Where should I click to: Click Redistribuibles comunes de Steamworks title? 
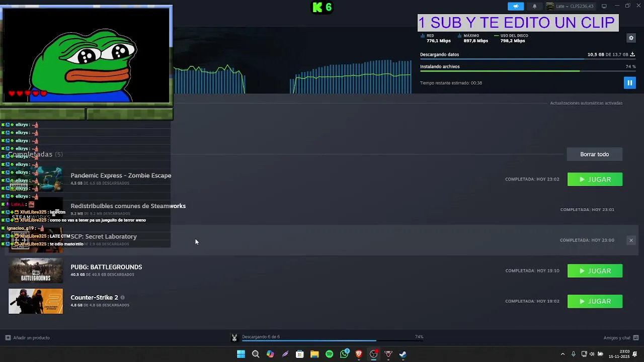(128, 206)
